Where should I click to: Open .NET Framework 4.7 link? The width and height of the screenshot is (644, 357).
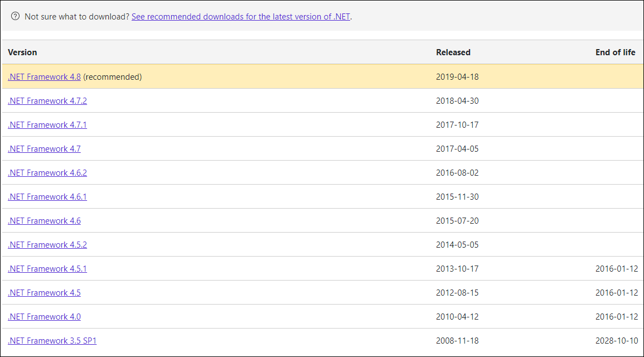pos(45,149)
